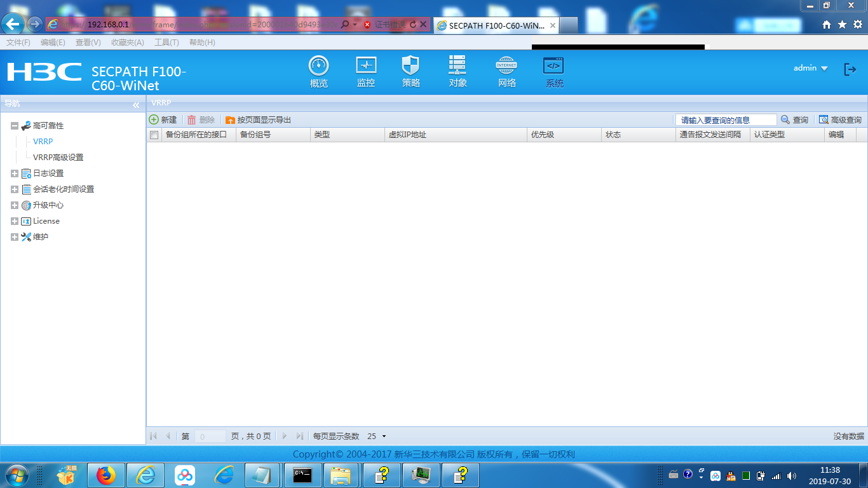Open the 监控 monitoring icon
The height and width of the screenshot is (488, 868).
366,66
